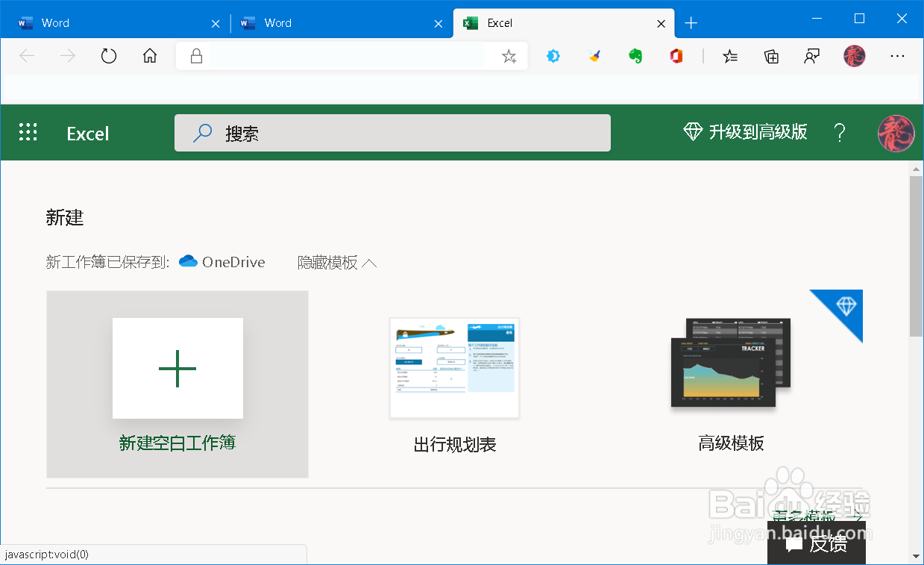Click the back navigation arrow
The image size is (924, 565).
28,56
